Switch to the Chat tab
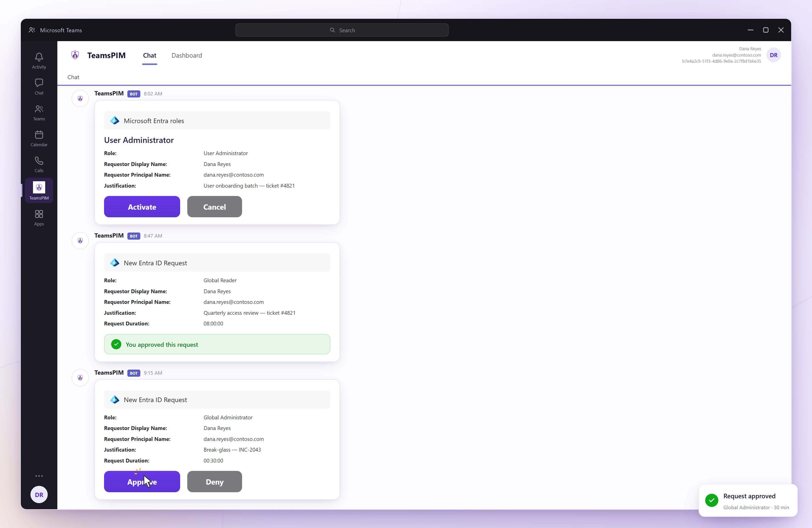 tap(149, 55)
